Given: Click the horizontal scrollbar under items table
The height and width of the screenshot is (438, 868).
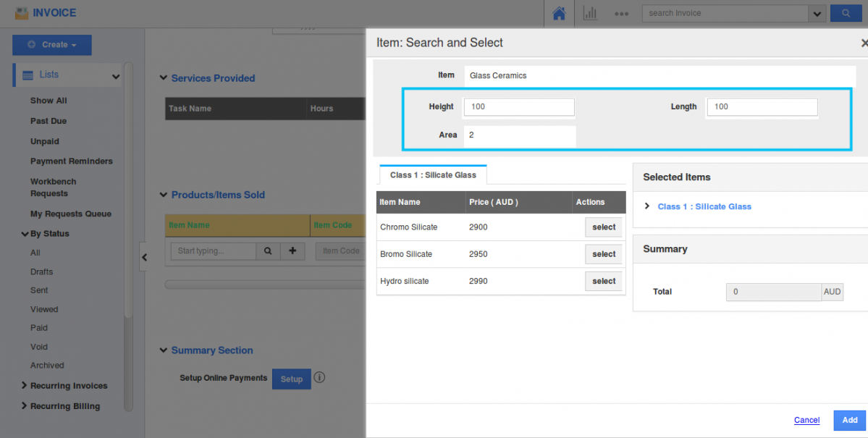Looking at the screenshot, I should [264, 285].
